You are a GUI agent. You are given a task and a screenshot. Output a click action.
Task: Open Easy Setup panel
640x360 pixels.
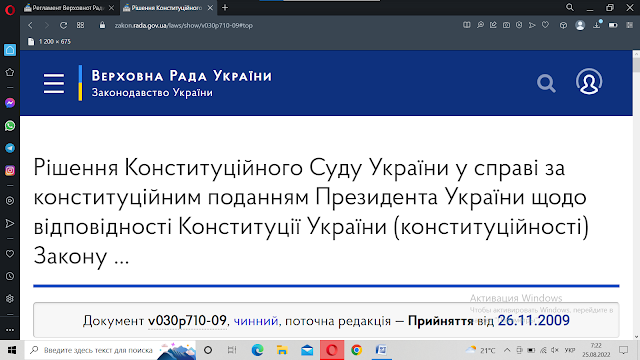(629, 25)
